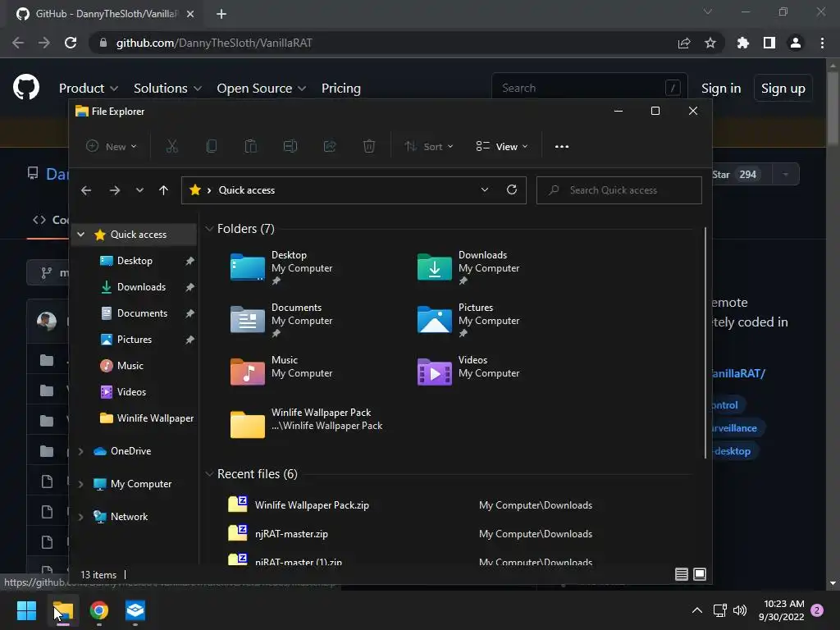Click the File Explorer icon in taskbar
This screenshot has height=630, width=840.
point(62,610)
